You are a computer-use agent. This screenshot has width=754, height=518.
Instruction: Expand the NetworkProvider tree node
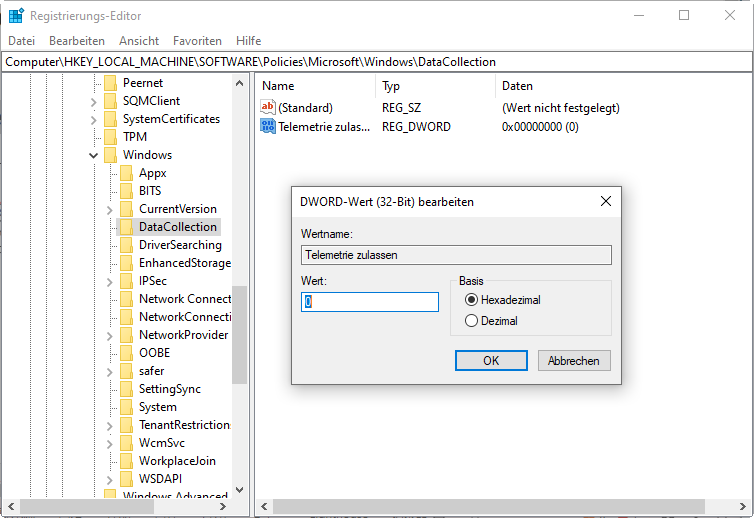pyautogui.click(x=109, y=336)
